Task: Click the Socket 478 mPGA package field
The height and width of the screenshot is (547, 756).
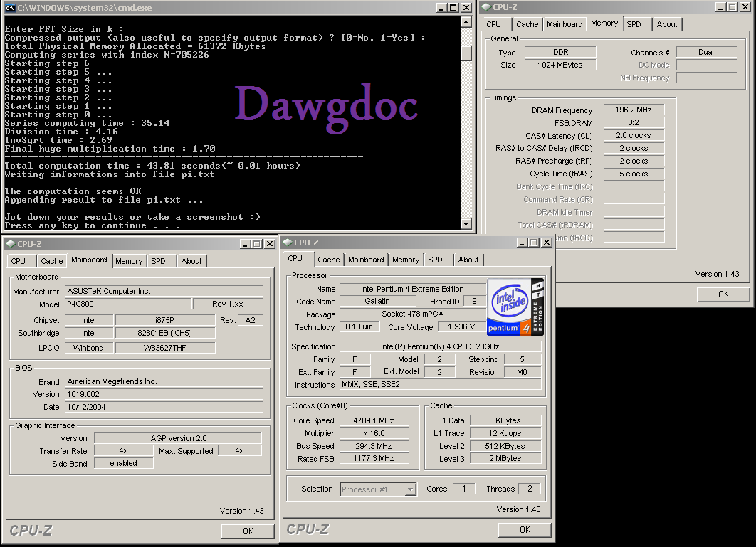Action: 413,314
